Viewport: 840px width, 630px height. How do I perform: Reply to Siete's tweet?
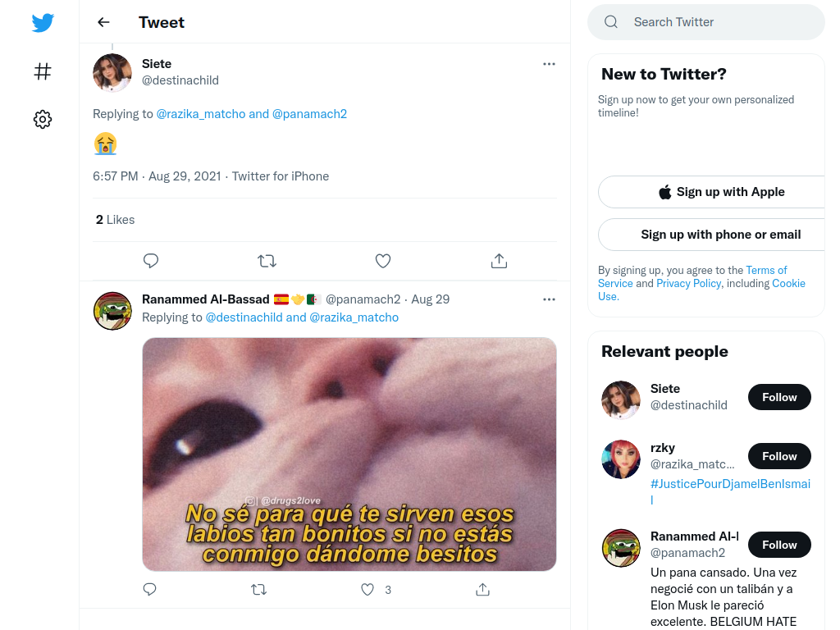click(151, 261)
